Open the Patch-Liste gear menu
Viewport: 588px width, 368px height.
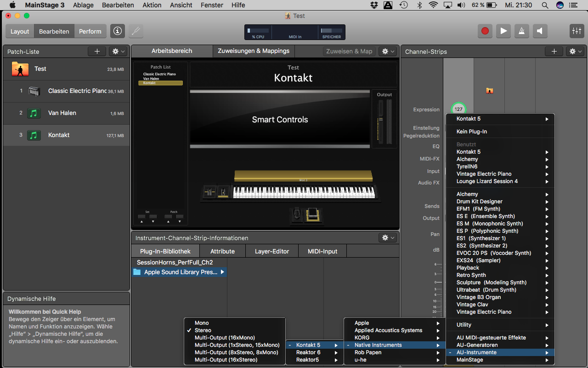pyautogui.click(x=118, y=52)
